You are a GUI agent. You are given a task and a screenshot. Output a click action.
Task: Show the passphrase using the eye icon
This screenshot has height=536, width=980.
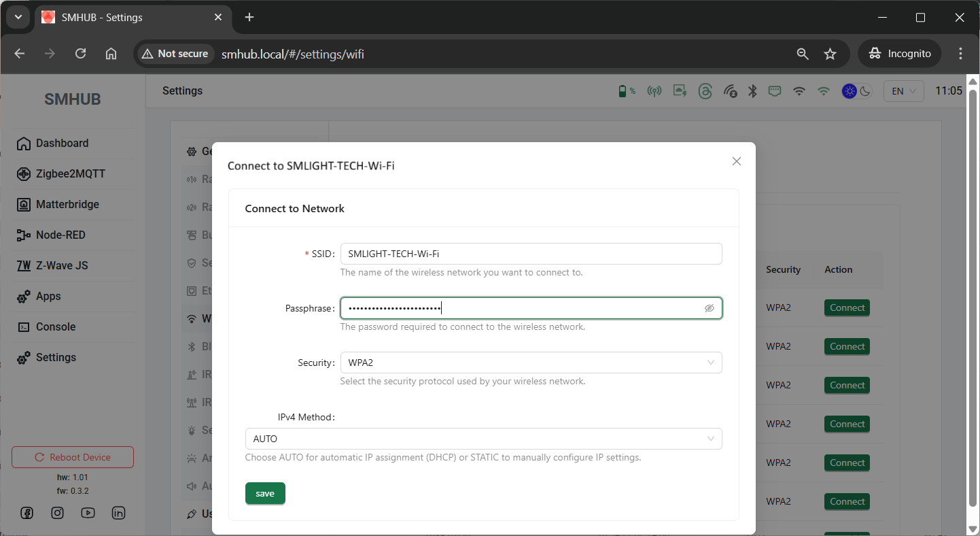pos(709,308)
